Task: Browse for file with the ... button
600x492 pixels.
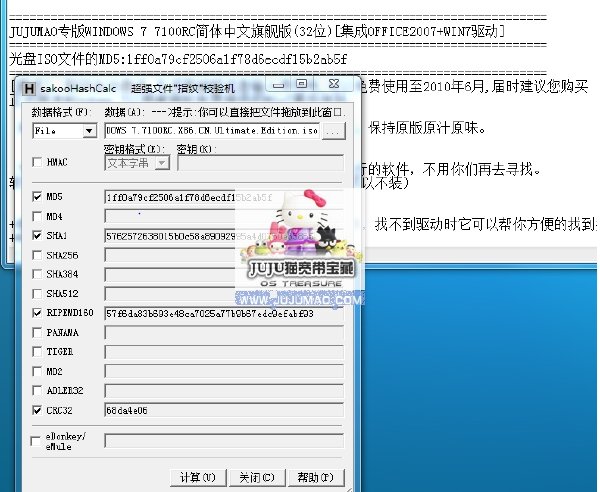Action: [334, 131]
